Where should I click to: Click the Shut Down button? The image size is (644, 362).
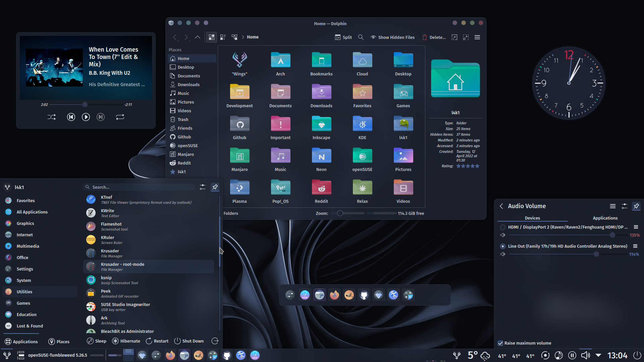pos(189,341)
